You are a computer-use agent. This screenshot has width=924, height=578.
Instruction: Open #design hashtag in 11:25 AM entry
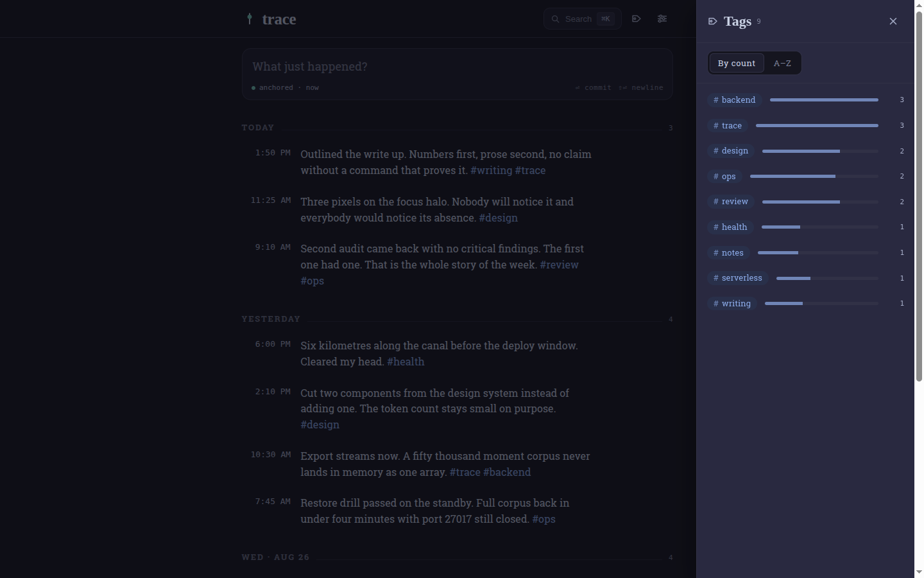(499, 218)
